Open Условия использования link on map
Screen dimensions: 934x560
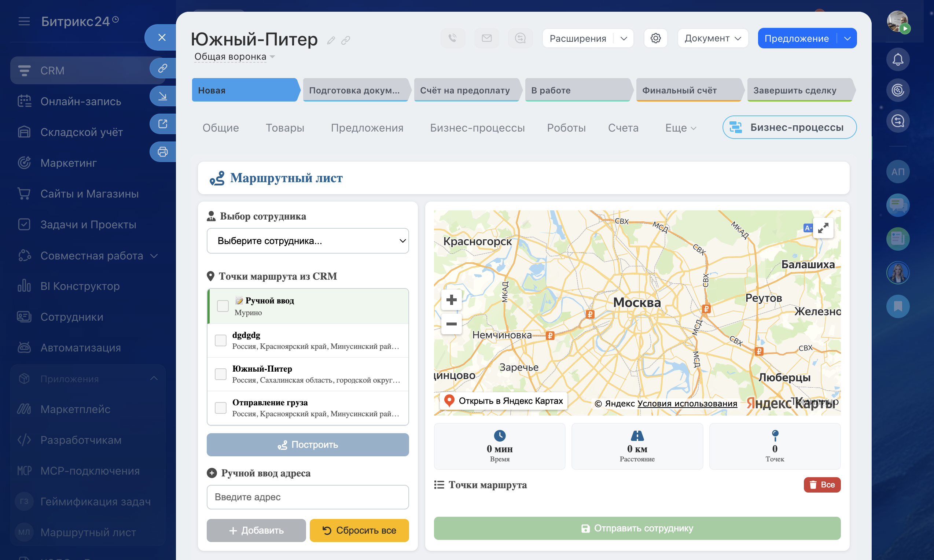coord(687,404)
